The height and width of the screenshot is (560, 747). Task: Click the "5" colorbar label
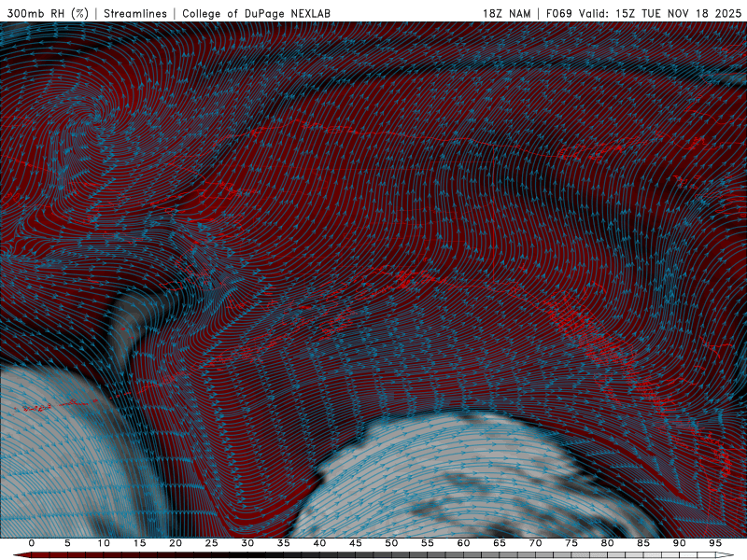(x=67, y=543)
